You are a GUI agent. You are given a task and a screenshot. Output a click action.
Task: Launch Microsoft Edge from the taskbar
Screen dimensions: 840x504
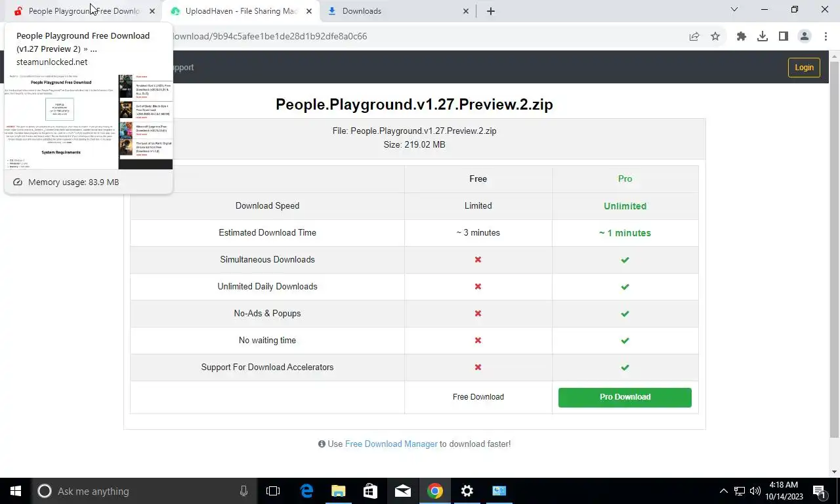pos(306,491)
